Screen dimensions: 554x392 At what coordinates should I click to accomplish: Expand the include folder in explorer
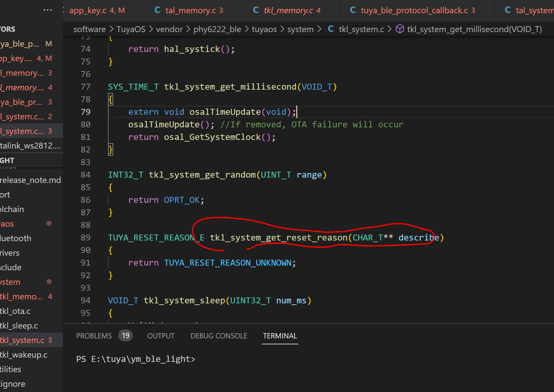click(11, 268)
